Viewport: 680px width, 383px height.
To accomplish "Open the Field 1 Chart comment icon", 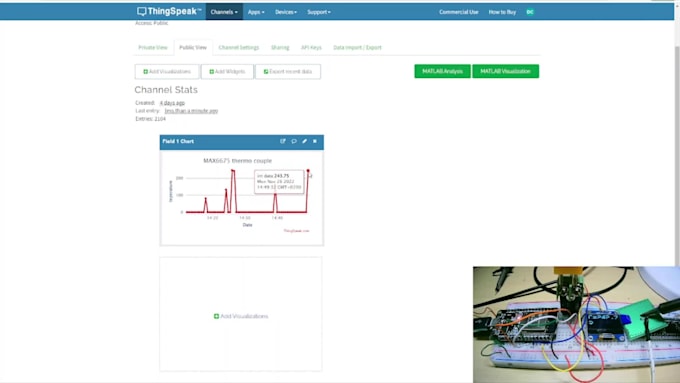I will (x=294, y=141).
